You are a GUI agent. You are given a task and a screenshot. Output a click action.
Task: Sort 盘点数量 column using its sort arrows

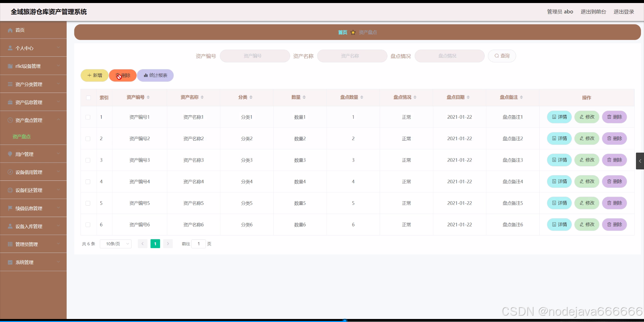tap(362, 97)
